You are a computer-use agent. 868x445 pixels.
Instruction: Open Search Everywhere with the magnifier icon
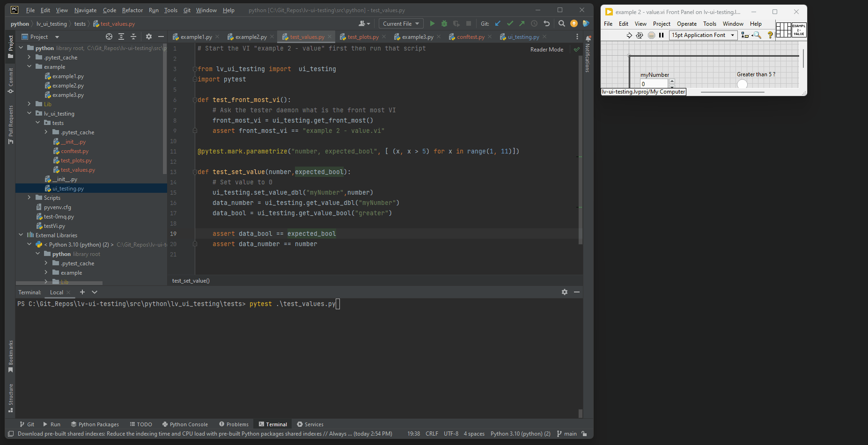point(561,23)
